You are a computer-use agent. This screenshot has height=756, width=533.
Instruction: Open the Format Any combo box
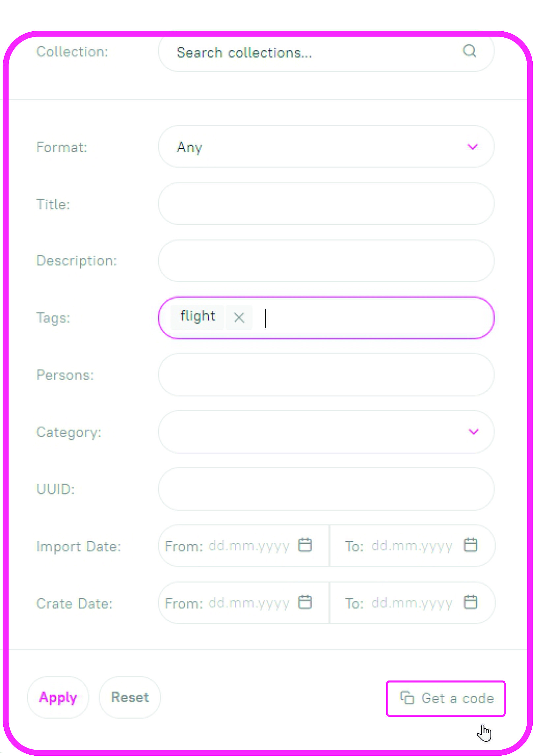pos(326,146)
